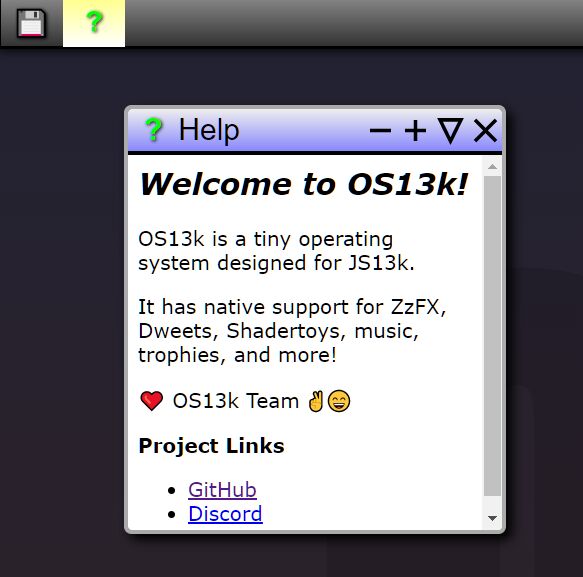Click the empty gray taskbar area

353,23
